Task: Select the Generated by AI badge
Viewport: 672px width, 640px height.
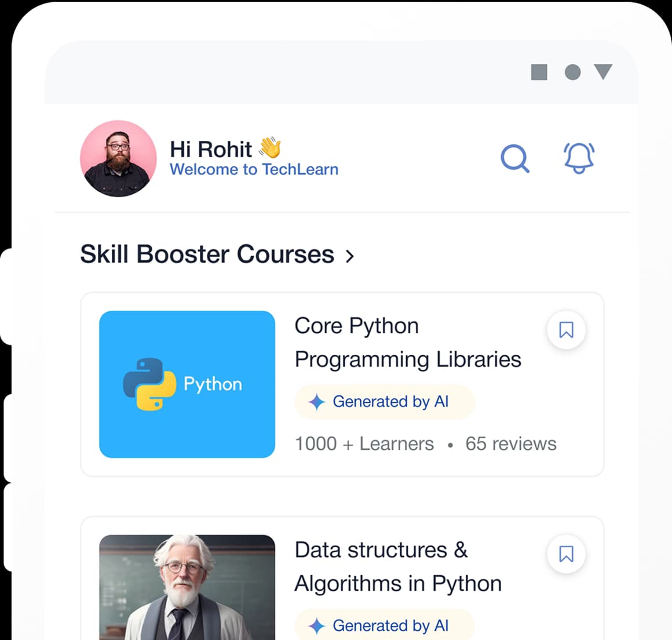Action: coord(385,402)
